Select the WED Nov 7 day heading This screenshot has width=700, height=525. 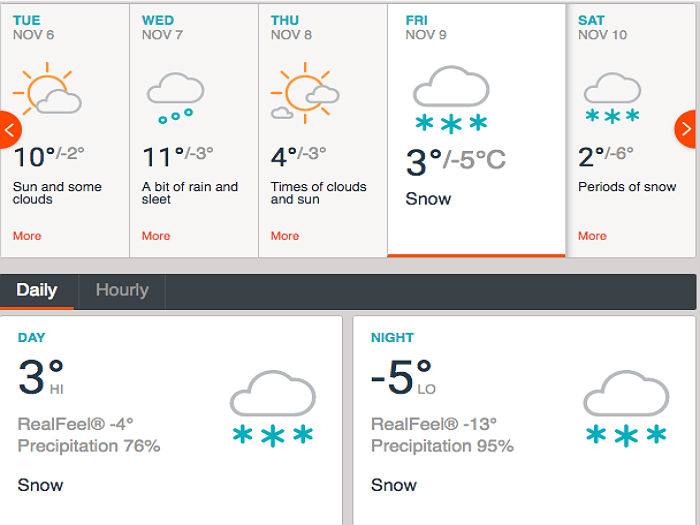162,27
